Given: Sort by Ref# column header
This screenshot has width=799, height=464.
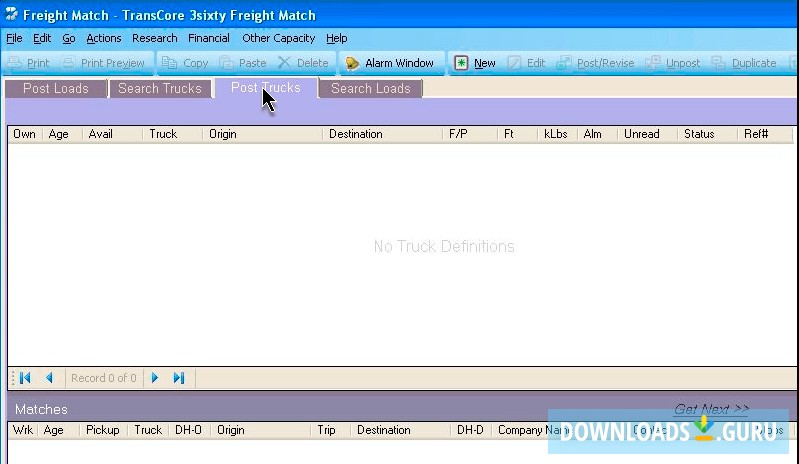Looking at the screenshot, I should (x=765, y=134).
